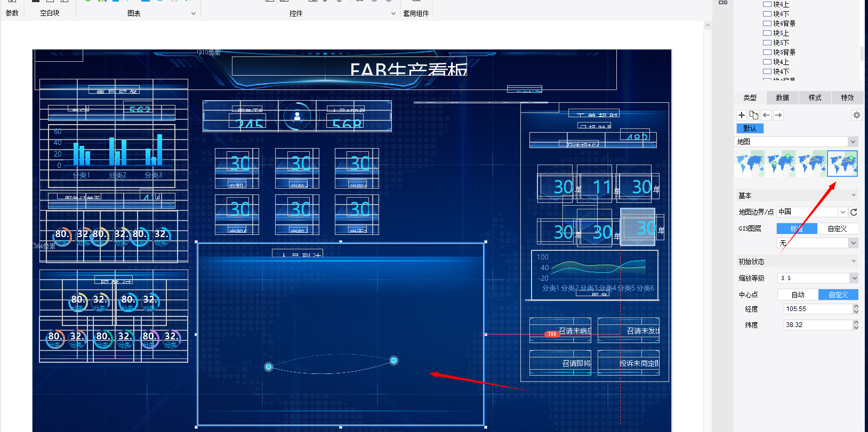This screenshot has height=432, width=868.
Task: Click the right endpoint of map flow line
Action: pos(393,361)
